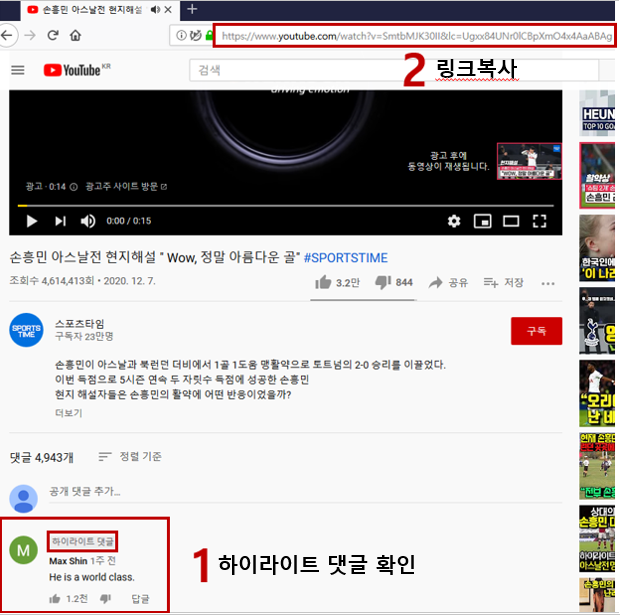Like the video with thumbs-up 3.2만
This screenshot has height=615, width=620.
[337, 282]
